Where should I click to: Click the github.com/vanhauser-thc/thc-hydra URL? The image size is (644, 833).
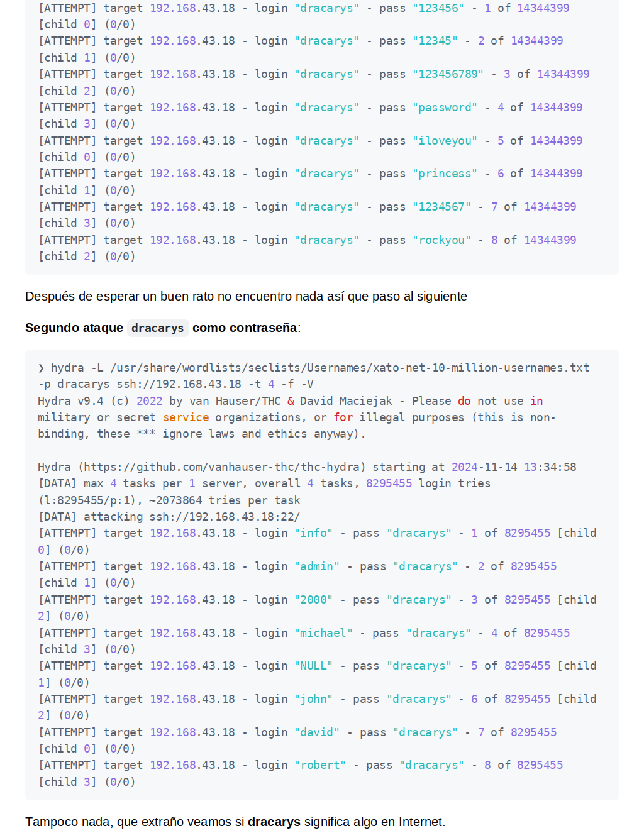(x=222, y=467)
